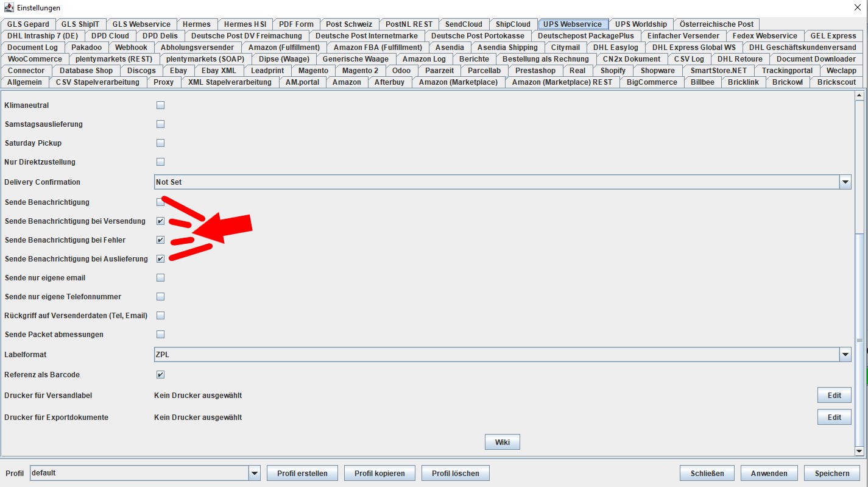Open the Labelformat ZPL dropdown
This screenshot has width=868, height=487.
coord(503,355)
